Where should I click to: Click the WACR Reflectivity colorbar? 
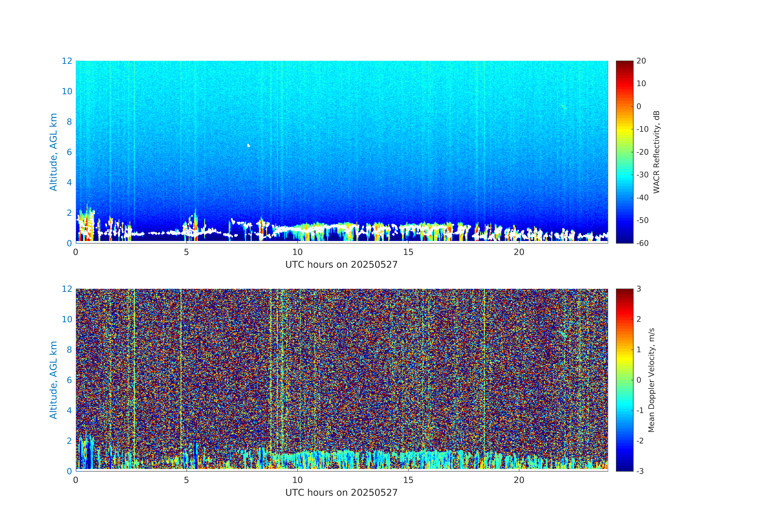624,152
